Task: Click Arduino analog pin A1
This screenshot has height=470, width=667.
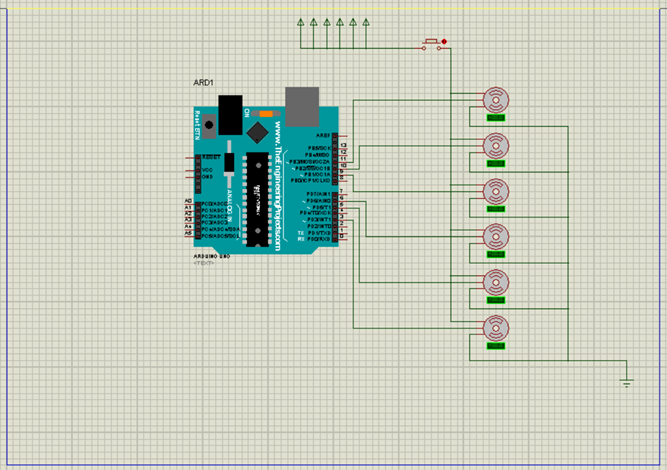Action: point(192,210)
